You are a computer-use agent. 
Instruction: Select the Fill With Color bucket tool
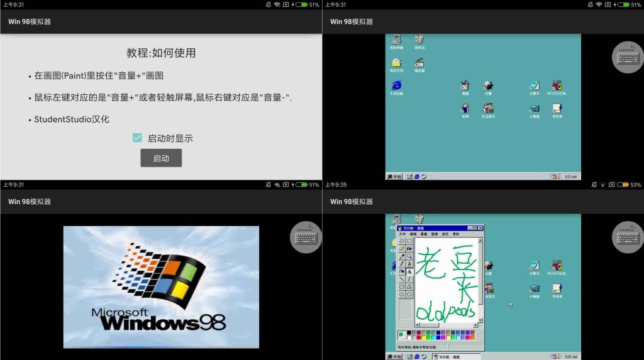(409, 249)
